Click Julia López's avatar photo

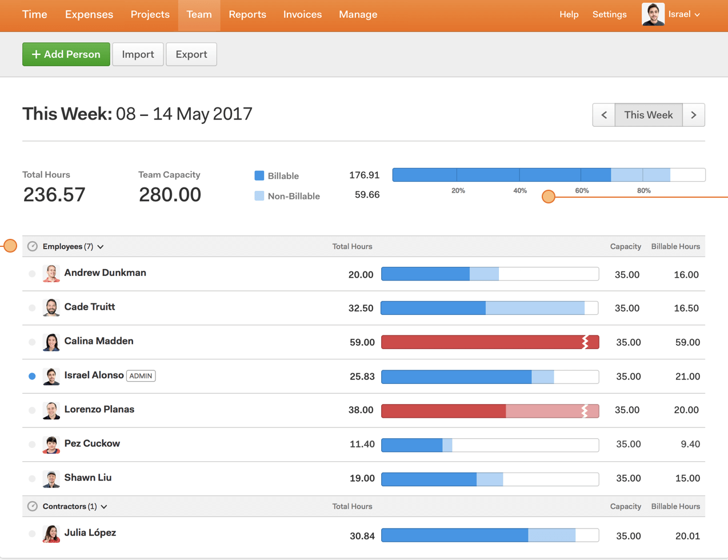coord(51,533)
